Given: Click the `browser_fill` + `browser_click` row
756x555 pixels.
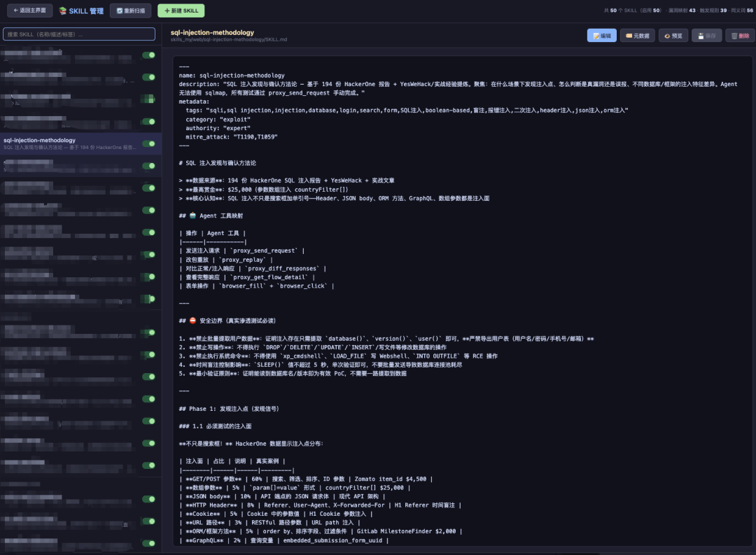Looking at the screenshot, I should [x=256, y=286].
